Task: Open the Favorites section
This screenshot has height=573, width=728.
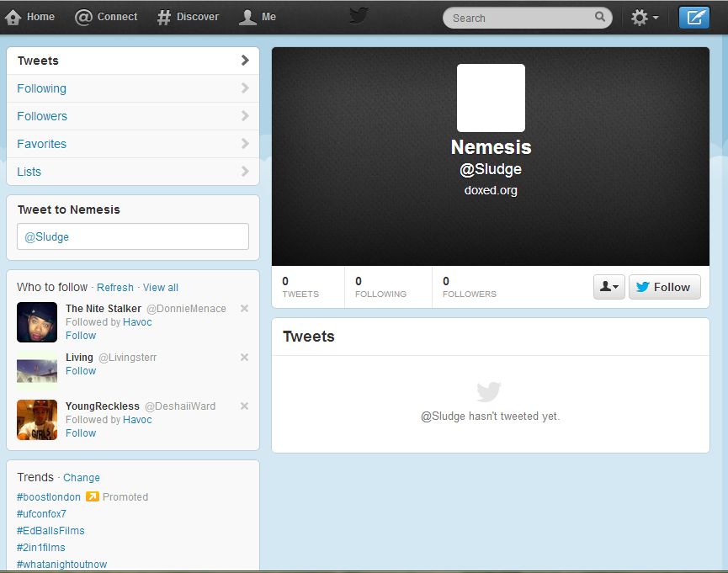Action: click(133, 144)
